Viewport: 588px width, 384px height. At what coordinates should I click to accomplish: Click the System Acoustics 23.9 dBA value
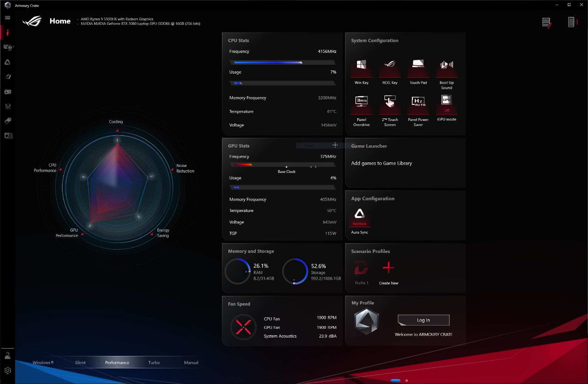(328, 336)
